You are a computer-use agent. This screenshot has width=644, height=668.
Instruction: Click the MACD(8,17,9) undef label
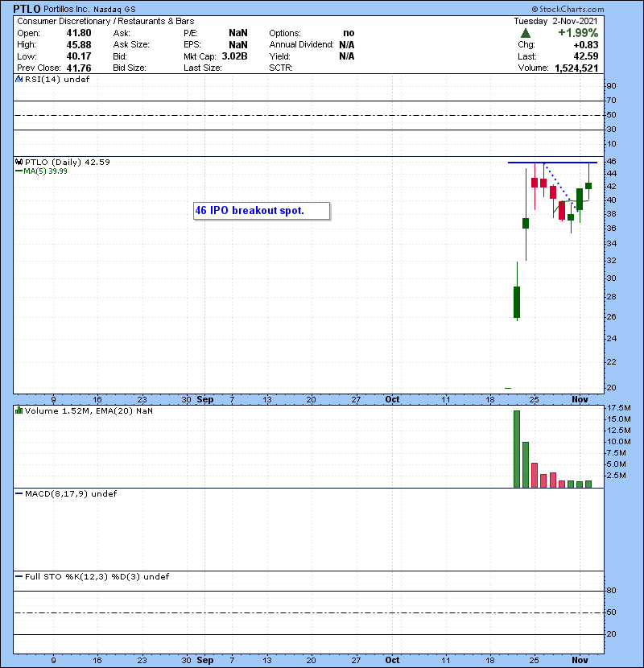coord(71,494)
